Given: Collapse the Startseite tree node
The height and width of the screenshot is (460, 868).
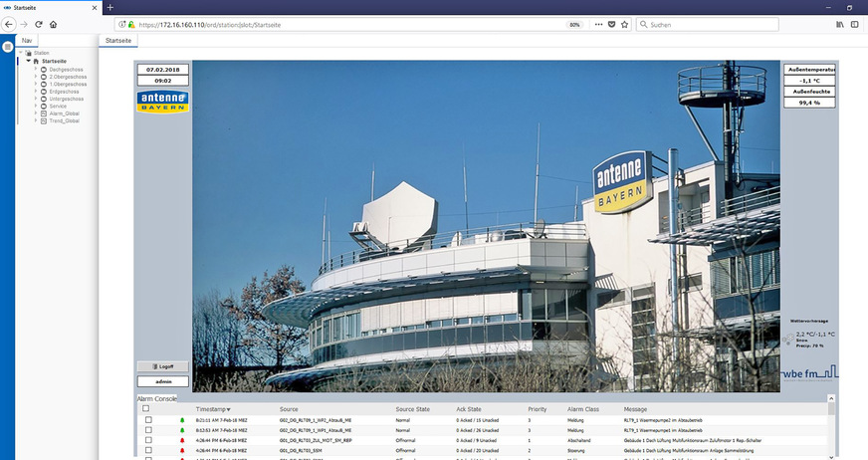Looking at the screenshot, I should (x=29, y=61).
